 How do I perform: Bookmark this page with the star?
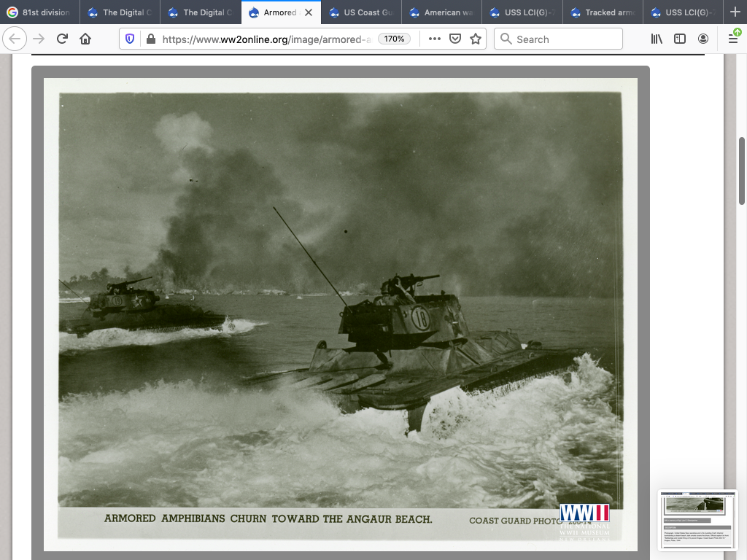click(476, 39)
